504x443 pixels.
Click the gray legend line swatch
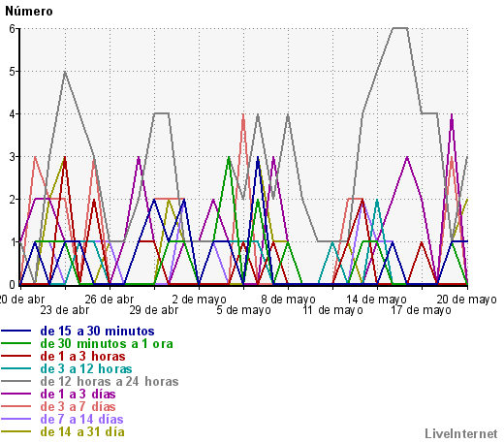tap(16, 381)
